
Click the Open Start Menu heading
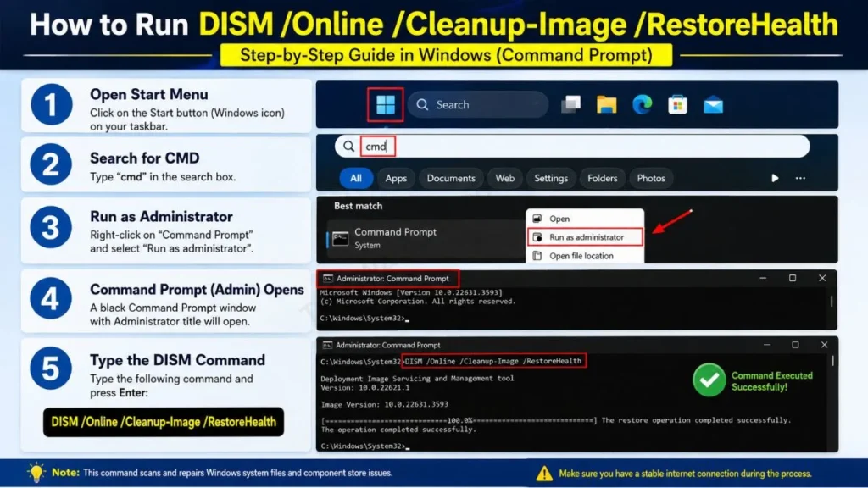click(x=149, y=94)
